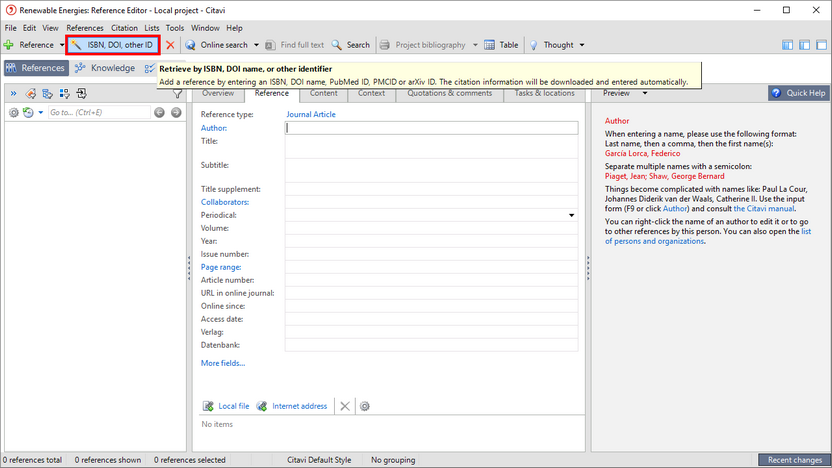832x468 pixels.
Task: Click the stacked-boxes dropdown icon in the reference list toolbar
Action: click(48, 94)
